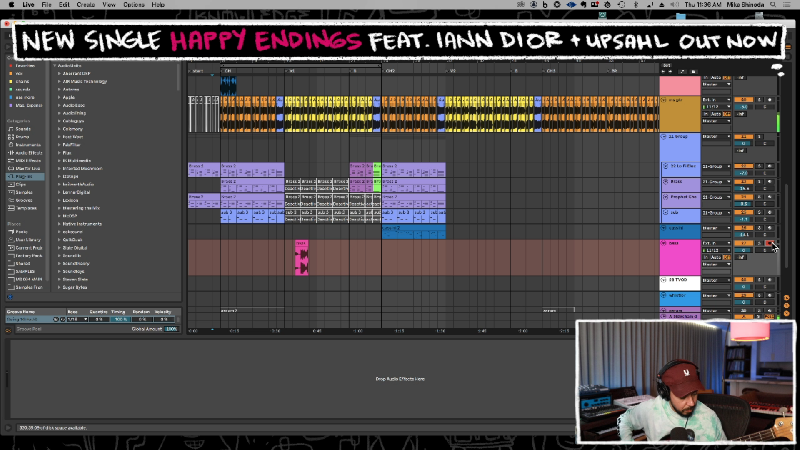This screenshot has width=800, height=450.
Task: Arm the pink bass track for recording
Action: (x=769, y=243)
